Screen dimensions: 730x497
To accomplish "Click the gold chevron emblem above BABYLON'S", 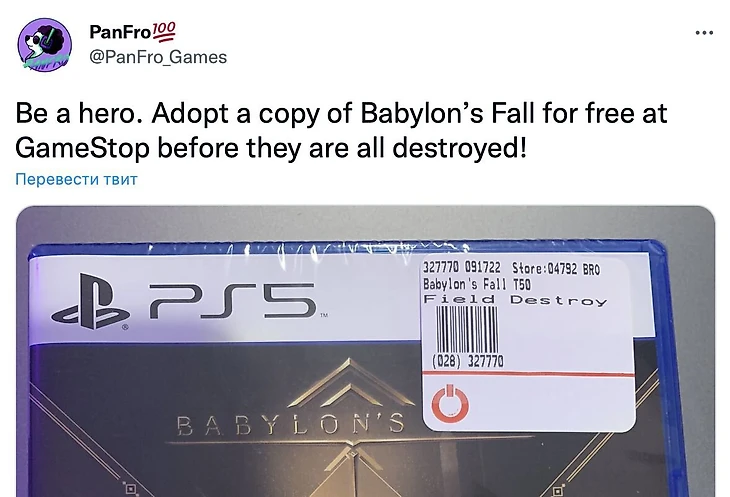I will (x=351, y=383).
